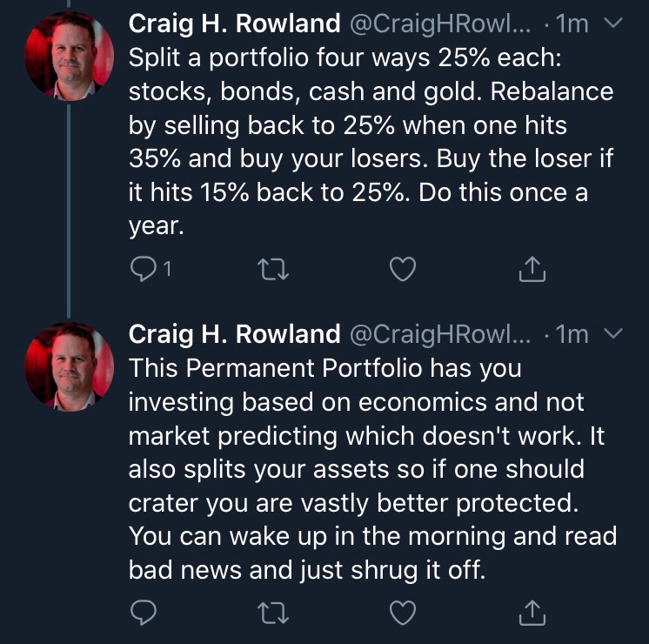Open Craig H. Rowland's name on first tweet
649x644 pixels.
tap(234, 23)
